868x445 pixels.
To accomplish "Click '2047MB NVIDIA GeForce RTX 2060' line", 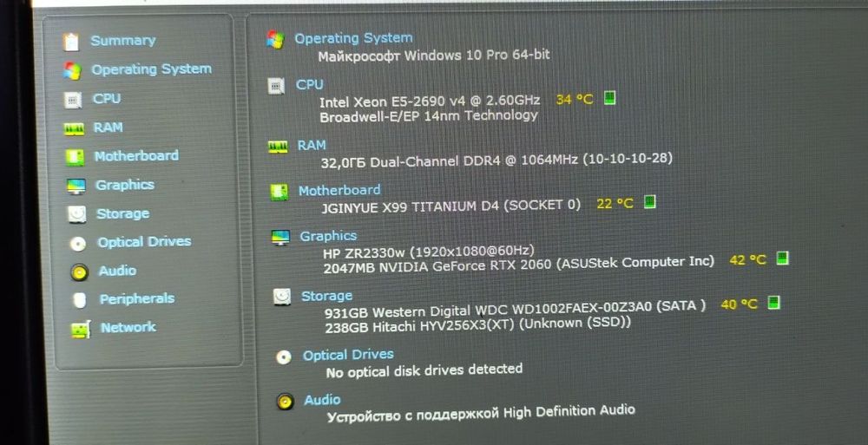I will pos(519,264).
